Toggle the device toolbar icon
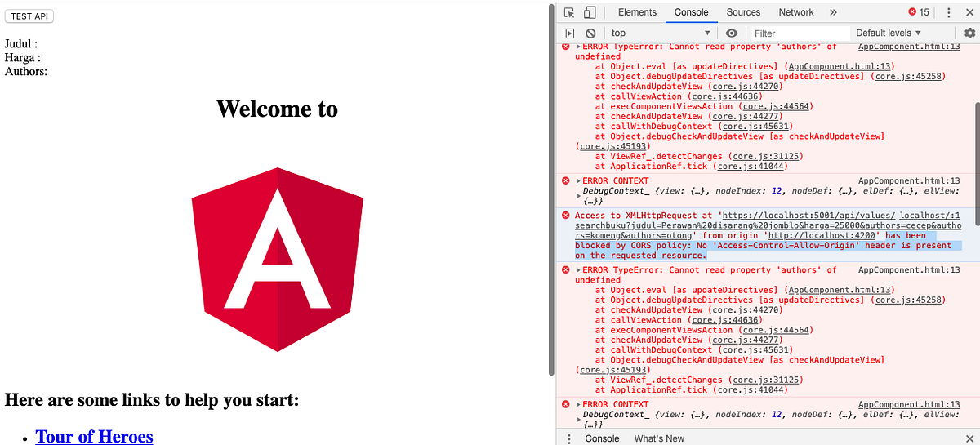The height and width of the screenshot is (445, 980). tap(589, 12)
